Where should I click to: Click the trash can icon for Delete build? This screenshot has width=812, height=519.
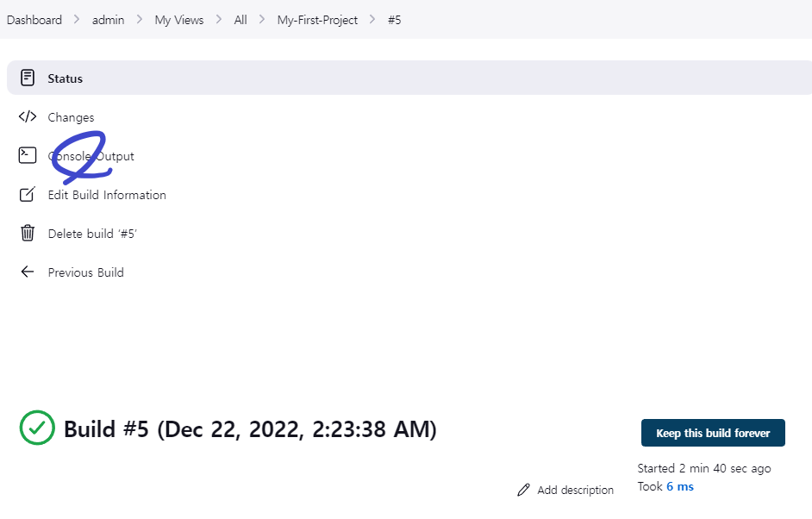28,233
